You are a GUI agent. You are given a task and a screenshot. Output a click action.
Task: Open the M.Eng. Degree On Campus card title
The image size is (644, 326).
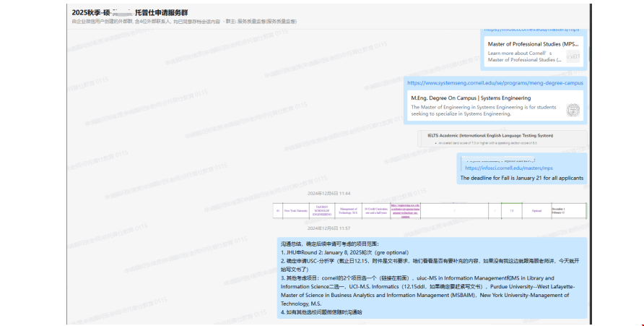tap(471, 98)
